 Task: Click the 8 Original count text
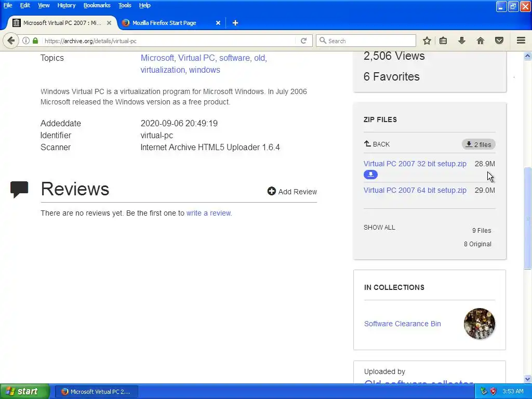pyautogui.click(x=477, y=244)
